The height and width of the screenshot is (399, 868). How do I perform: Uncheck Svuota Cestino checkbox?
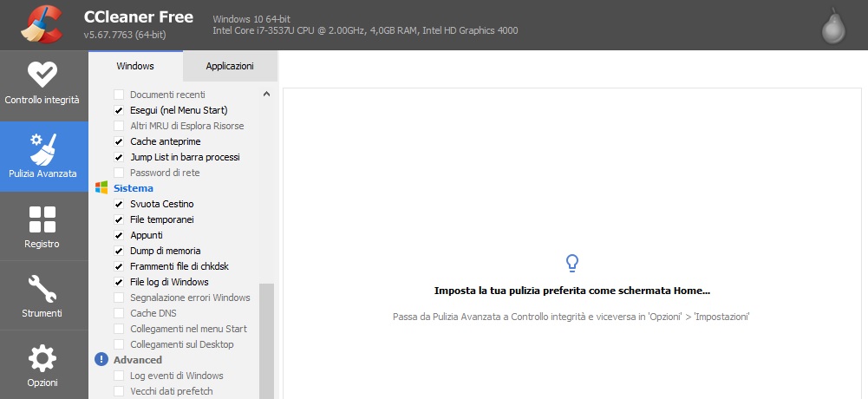(x=119, y=204)
